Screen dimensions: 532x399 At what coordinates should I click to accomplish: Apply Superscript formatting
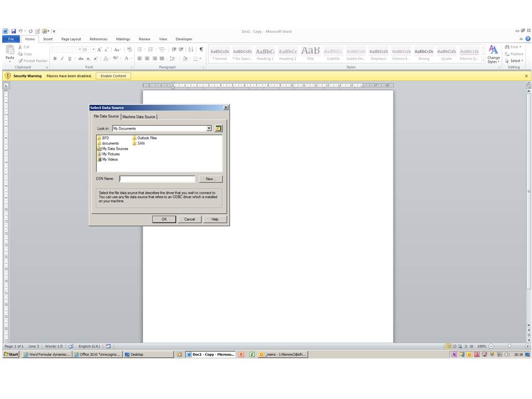(95, 59)
